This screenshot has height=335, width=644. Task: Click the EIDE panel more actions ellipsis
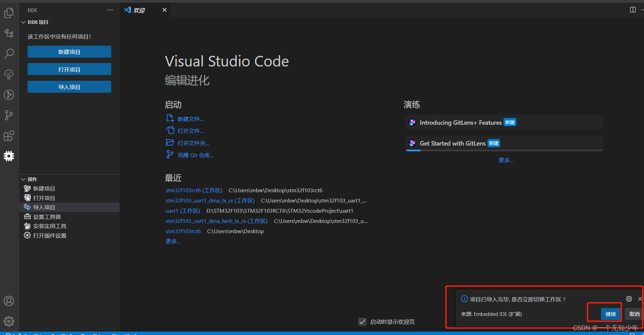[x=110, y=10]
